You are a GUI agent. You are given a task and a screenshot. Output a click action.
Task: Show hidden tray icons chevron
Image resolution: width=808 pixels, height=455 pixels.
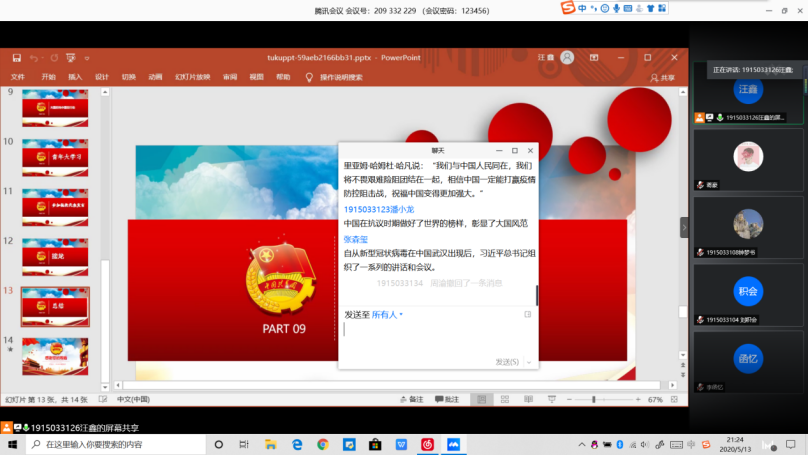[x=581, y=444]
